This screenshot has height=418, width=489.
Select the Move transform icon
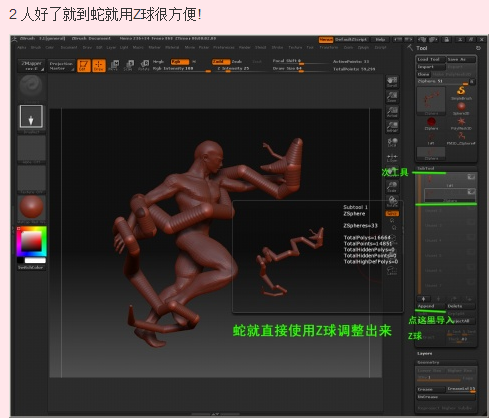(114, 65)
